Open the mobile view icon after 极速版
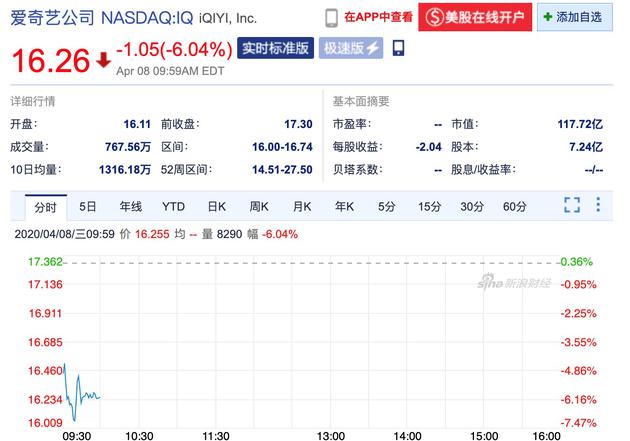Image resolution: width=630 pixels, height=441 pixels. [x=399, y=48]
